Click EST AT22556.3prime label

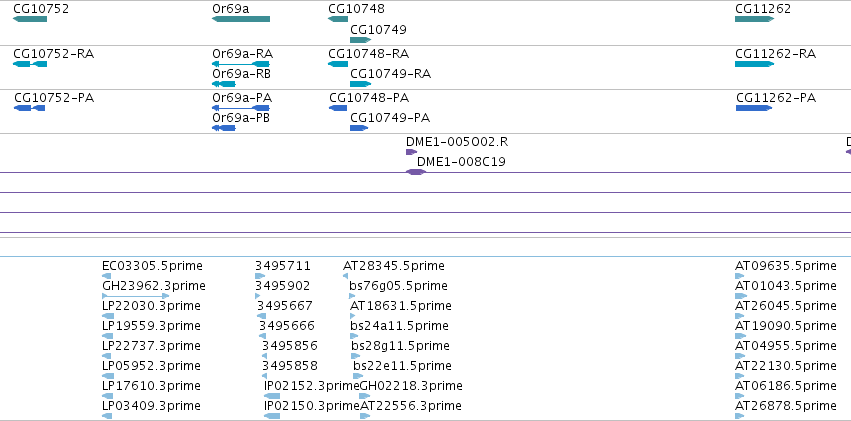coord(411,406)
